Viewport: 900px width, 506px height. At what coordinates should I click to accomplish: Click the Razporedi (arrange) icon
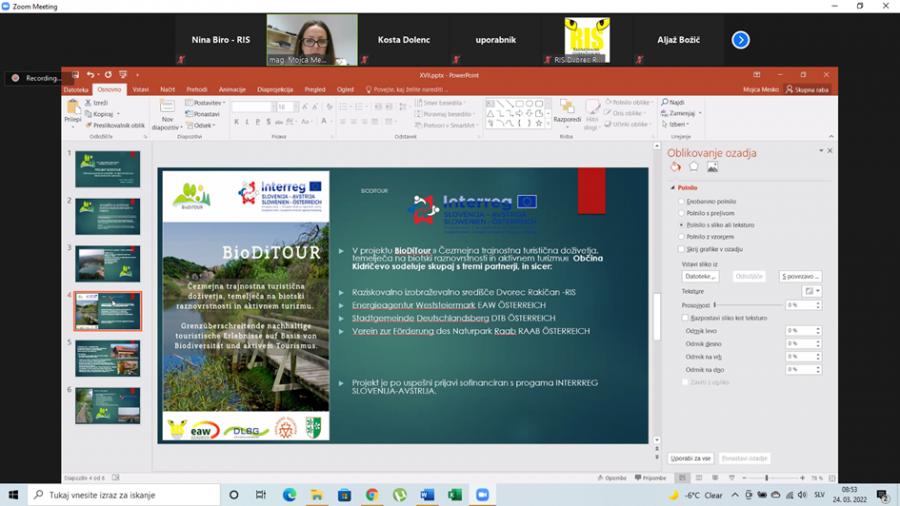click(567, 110)
